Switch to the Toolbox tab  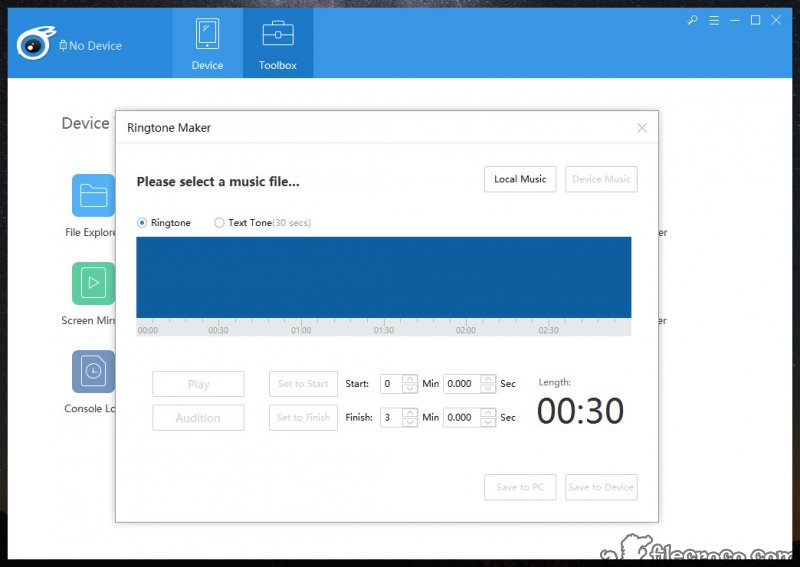[x=278, y=43]
